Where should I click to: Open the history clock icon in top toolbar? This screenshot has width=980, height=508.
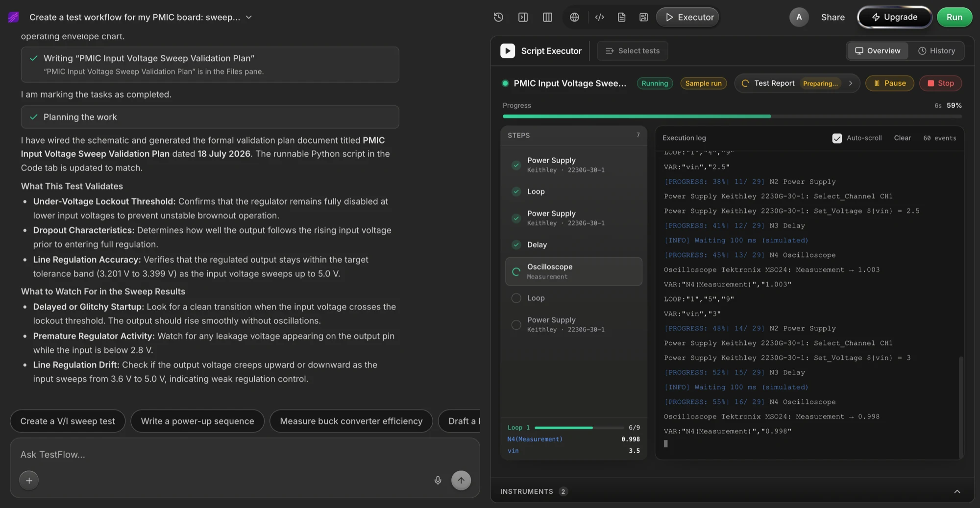tap(498, 17)
